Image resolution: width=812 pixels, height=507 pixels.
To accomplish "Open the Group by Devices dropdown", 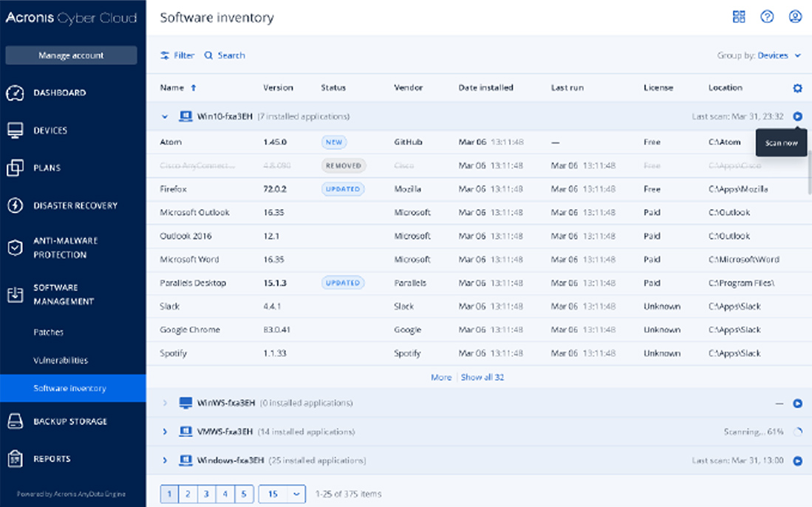I will coord(779,55).
